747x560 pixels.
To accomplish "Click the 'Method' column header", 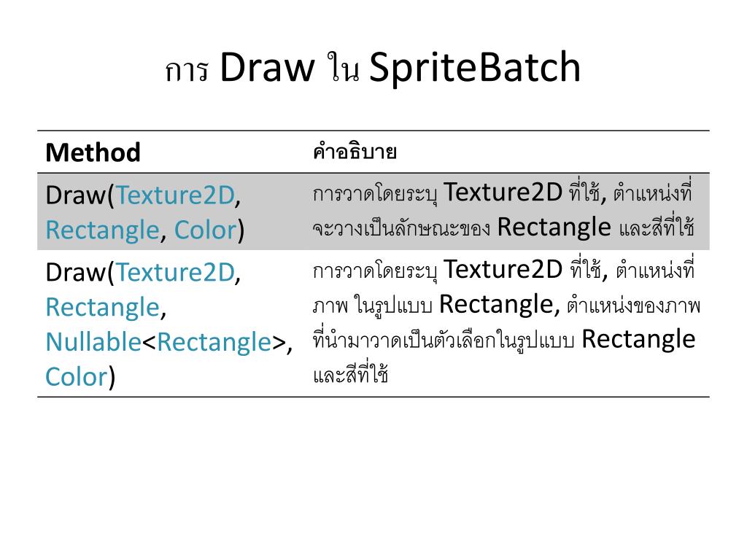I will click(93, 152).
